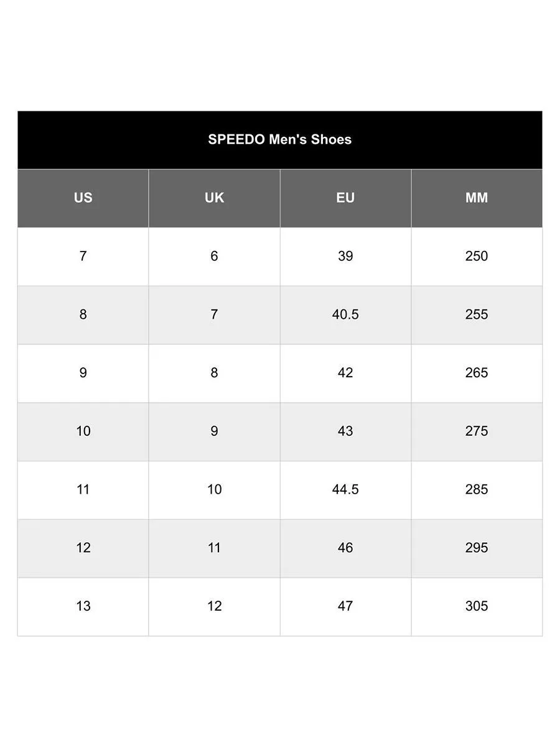Click the EU column header
Viewport: 560px width, 747px height.
[x=345, y=198]
